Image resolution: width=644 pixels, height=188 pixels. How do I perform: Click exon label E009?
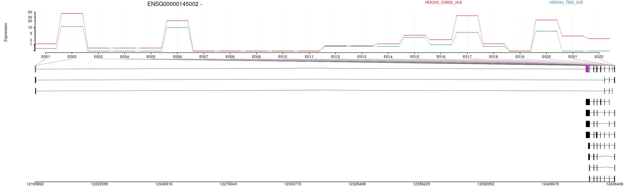pyautogui.click(x=256, y=57)
